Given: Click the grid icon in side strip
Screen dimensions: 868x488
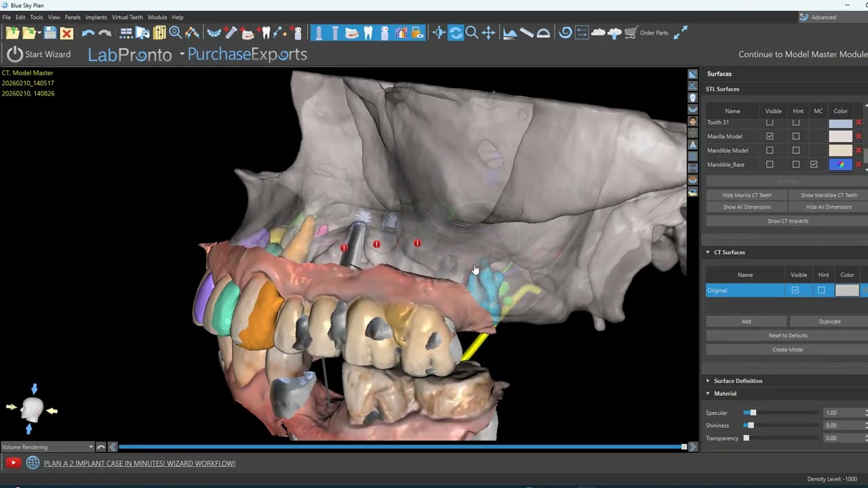Looking at the screenshot, I should (x=692, y=157).
